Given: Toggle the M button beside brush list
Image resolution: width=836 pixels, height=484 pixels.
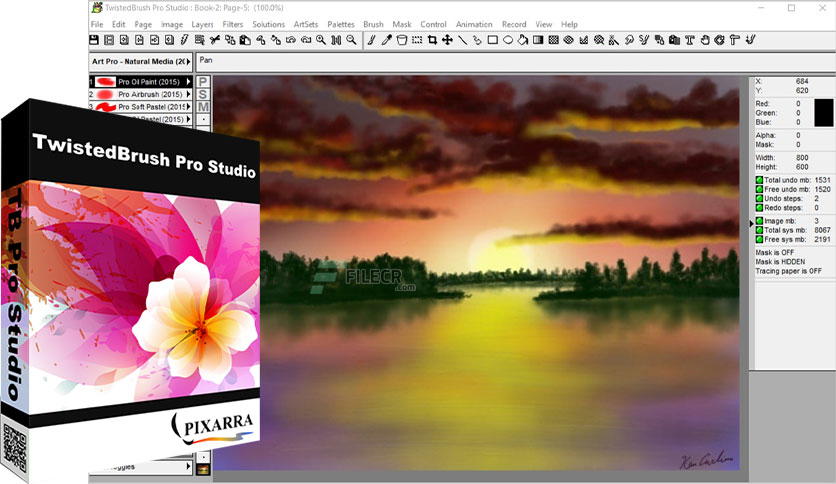Looking at the screenshot, I should [203, 107].
